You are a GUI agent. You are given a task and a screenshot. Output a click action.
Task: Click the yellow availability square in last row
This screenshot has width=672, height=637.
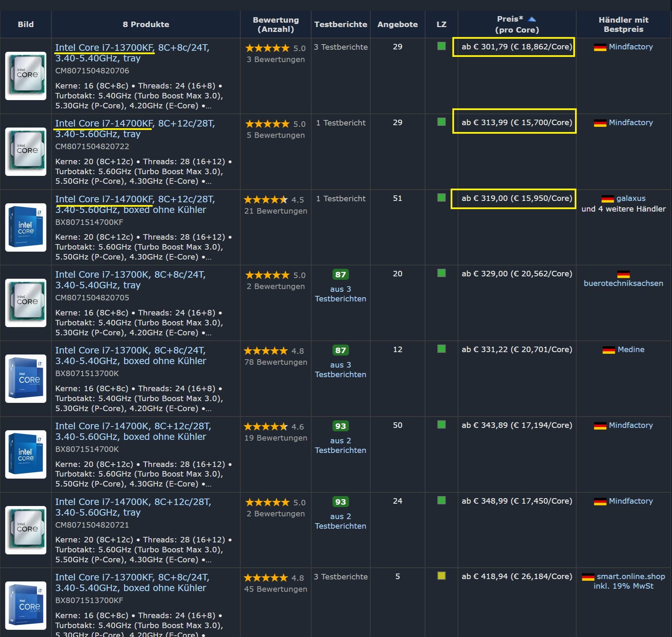pos(441,576)
